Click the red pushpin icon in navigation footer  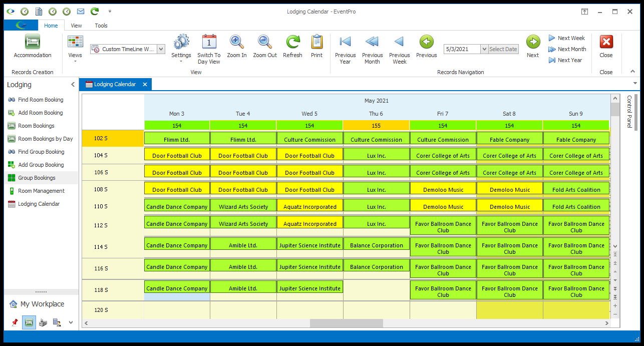(15, 322)
